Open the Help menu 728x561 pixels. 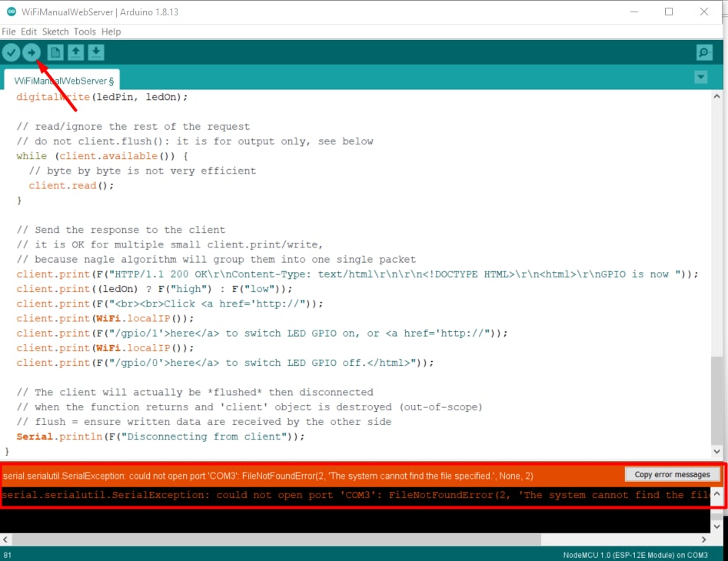click(x=111, y=32)
